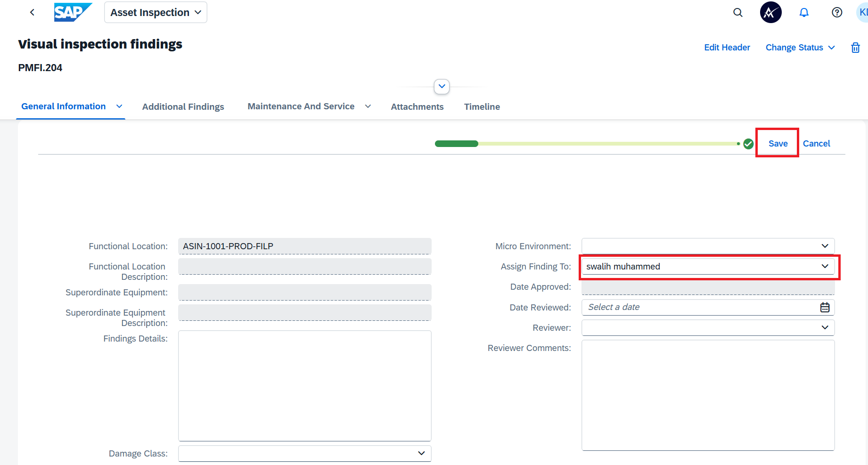The image size is (868, 465).
Task: Click the PMFI.204 identifier text
Action: point(40,68)
